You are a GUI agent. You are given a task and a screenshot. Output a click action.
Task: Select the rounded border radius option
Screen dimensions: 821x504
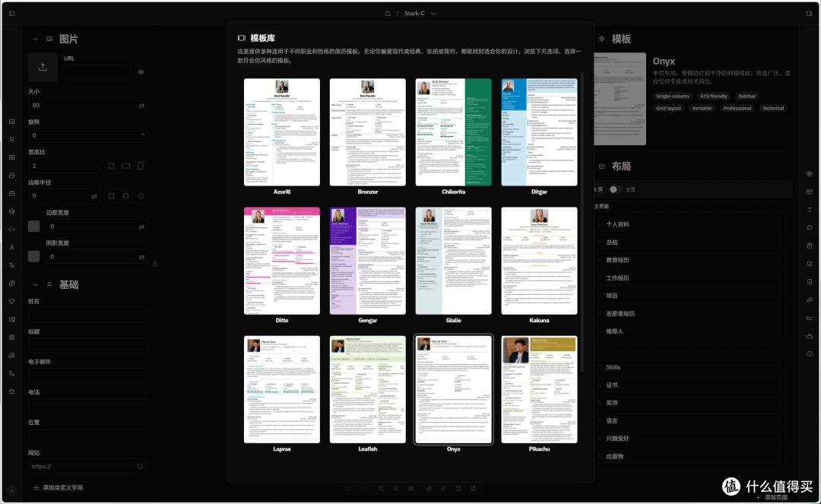125,195
